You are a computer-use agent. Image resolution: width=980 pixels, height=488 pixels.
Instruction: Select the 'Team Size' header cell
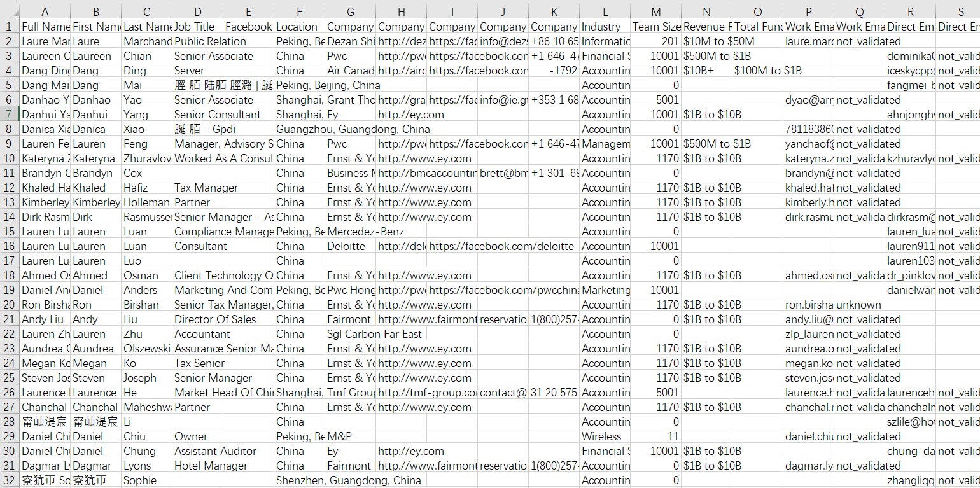pos(655,27)
